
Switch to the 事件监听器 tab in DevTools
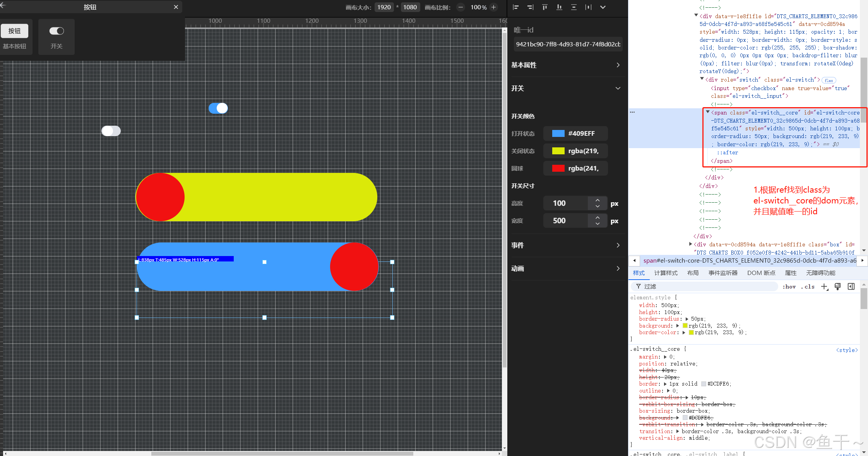click(723, 273)
